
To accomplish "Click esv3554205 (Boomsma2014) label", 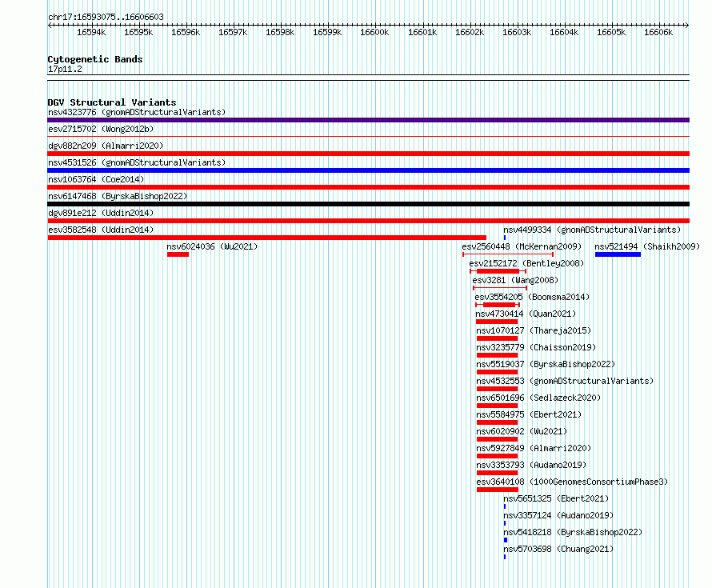I will [x=532, y=297].
